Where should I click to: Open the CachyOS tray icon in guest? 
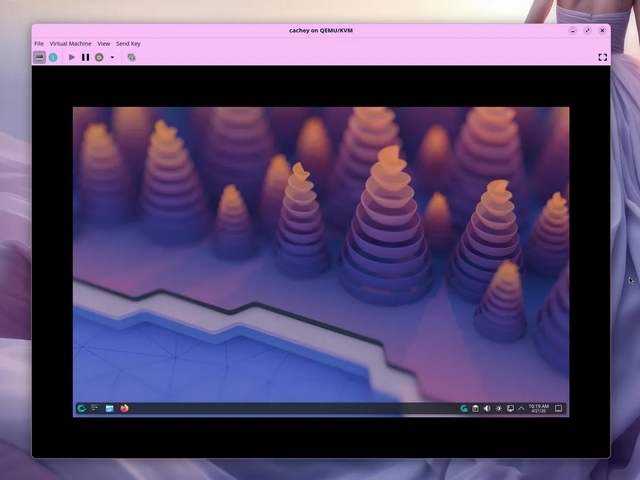tap(464, 408)
